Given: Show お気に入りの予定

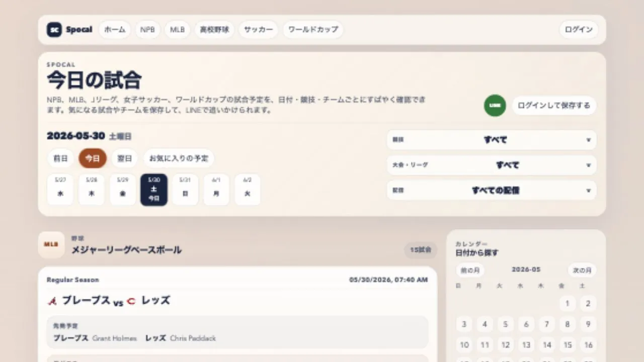Looking at the screenshot, I should click(x=179, y=158).
